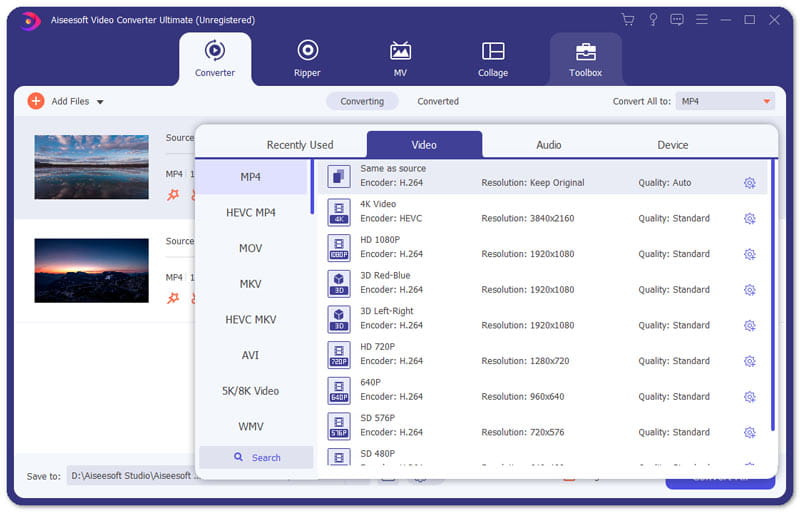Click the 576P preset icon

click(x=339, y=426)
